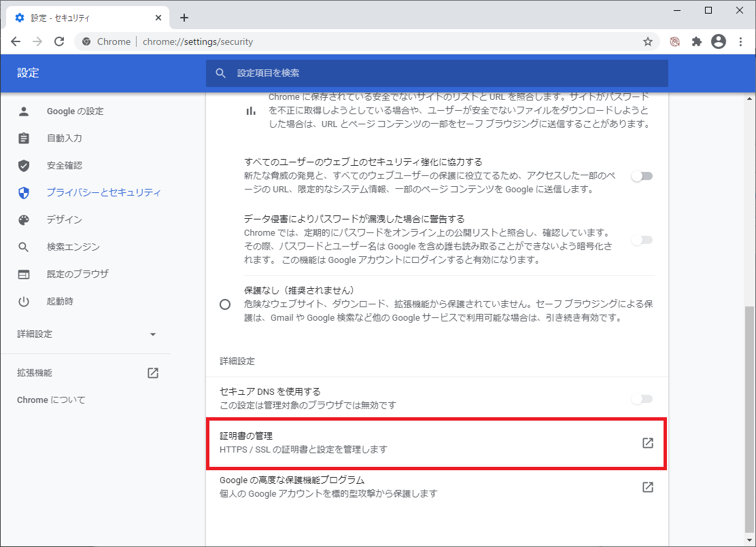756x547 pixels.
Task: Open a new tab with plus button
Action: pos(184,18)
